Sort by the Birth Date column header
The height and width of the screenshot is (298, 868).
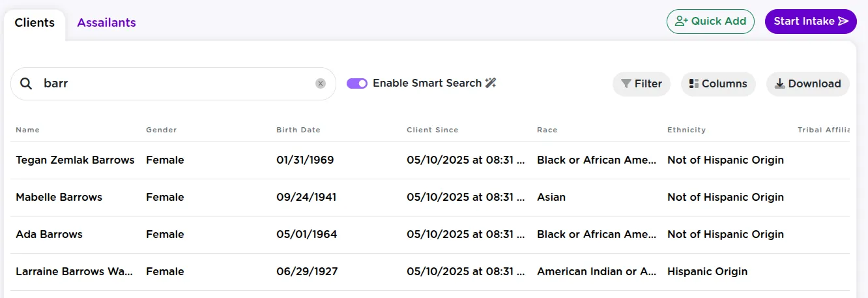coord(298,130)
